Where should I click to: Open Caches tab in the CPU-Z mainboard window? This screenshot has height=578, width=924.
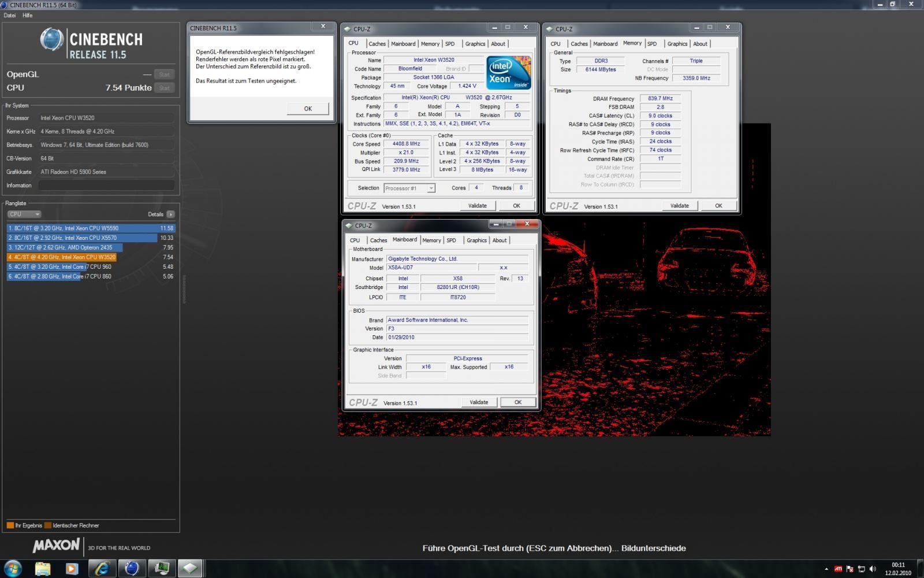(x=378, y=240)
